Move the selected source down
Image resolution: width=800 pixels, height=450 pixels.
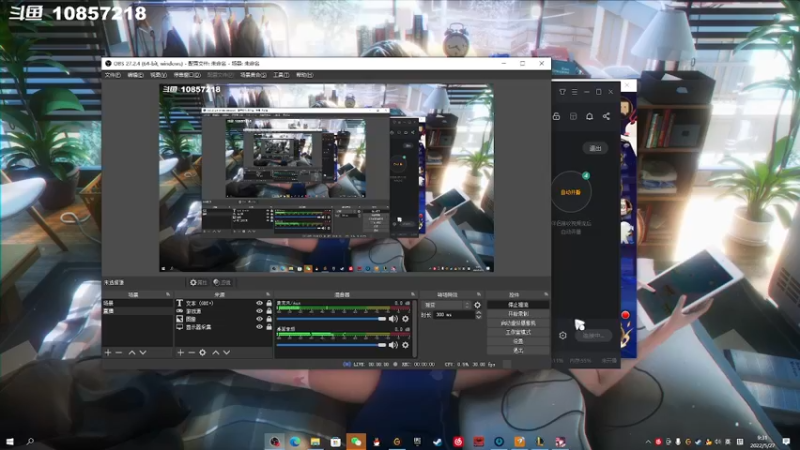[x=227, y=353]
